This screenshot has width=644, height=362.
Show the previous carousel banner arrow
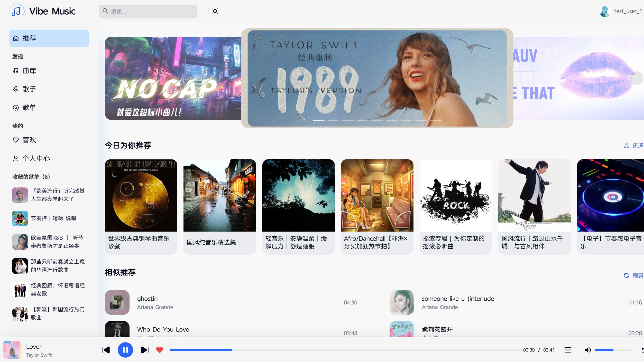118,78
